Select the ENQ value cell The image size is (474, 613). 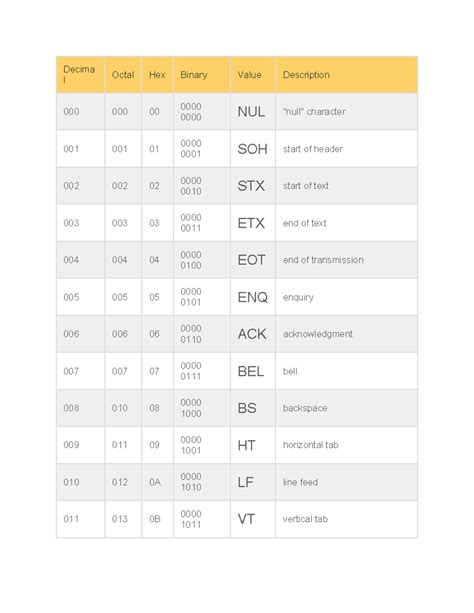point(253,297)
